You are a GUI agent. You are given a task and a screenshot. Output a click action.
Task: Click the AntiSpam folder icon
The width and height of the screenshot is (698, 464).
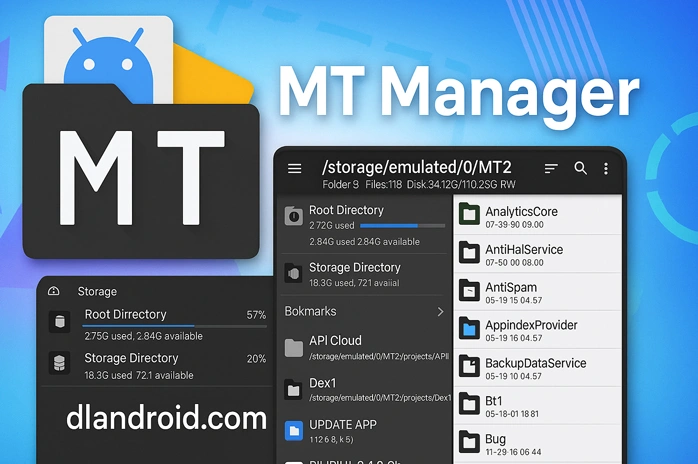pyautogui.click(x=469, y=290)
